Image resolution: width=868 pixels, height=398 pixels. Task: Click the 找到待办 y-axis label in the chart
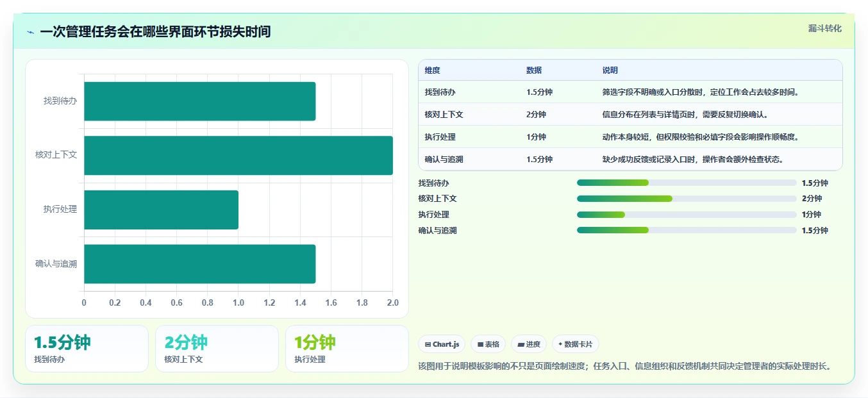tap(60, 101)
